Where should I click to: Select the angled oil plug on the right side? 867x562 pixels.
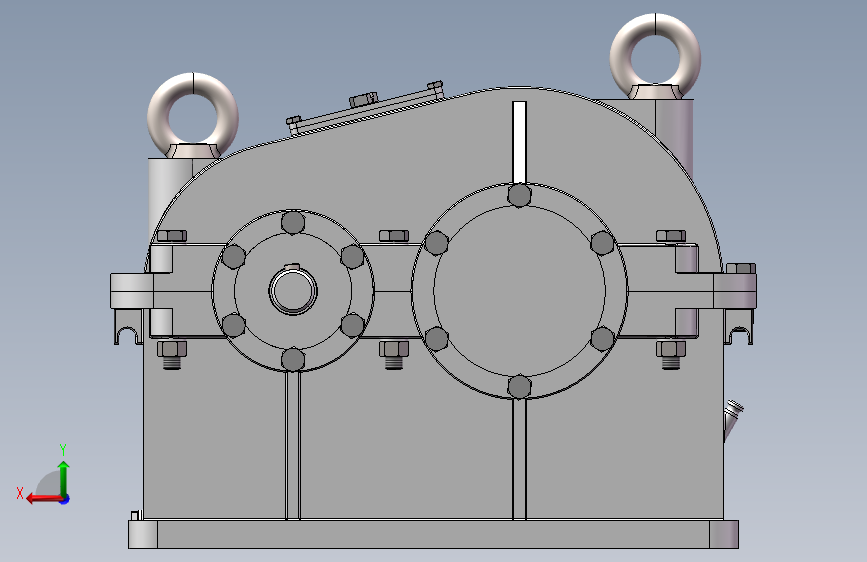pos(733,420)
